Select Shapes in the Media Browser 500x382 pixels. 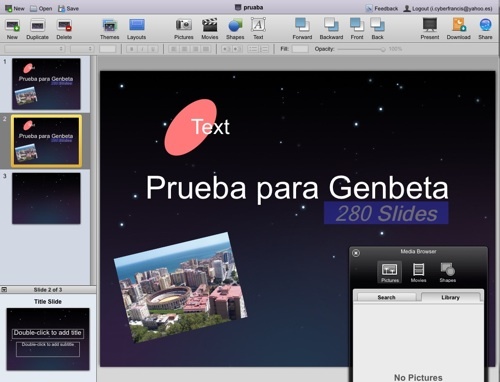(x=448, y=272)
